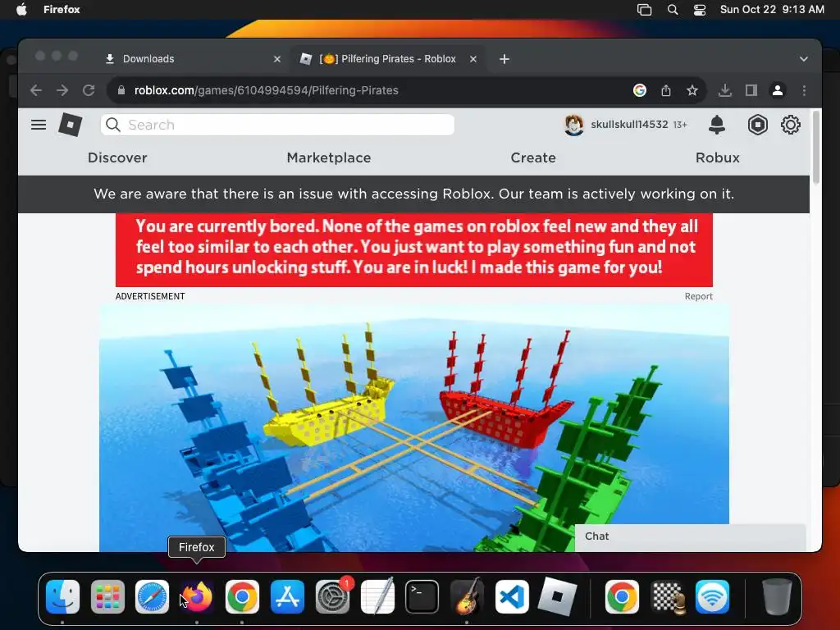Click the stacked-windows icon in the menu bar
Viewport: 840px width, 630px height.
click(644, 10)
